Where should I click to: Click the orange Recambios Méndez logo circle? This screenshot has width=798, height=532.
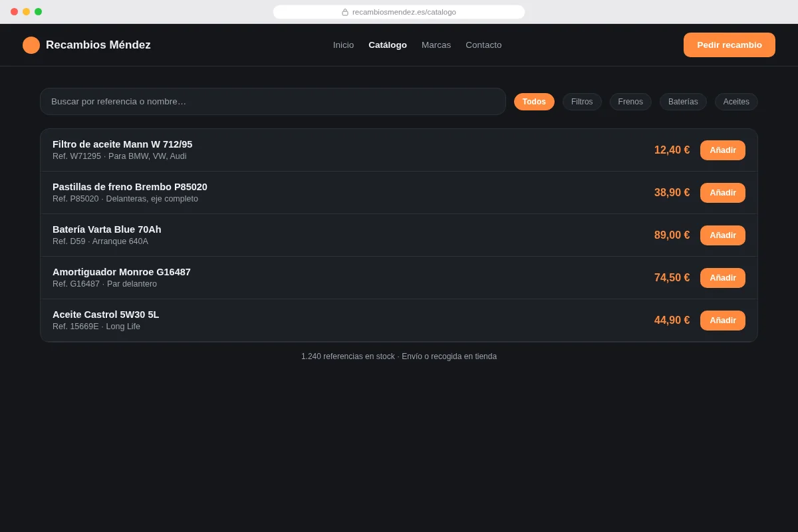tap(31, 45)
